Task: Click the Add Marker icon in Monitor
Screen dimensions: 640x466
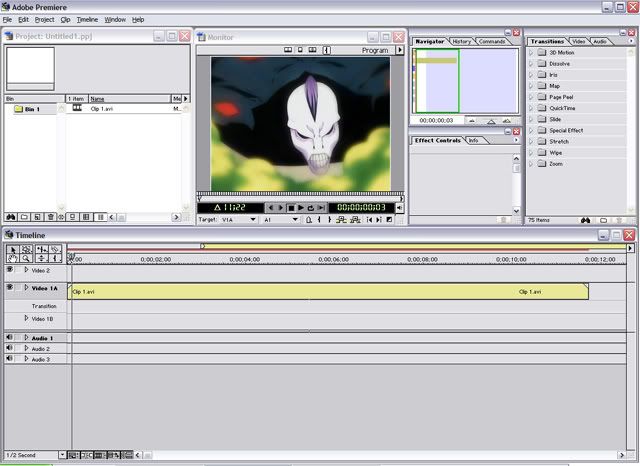Action: click(309, 220)
